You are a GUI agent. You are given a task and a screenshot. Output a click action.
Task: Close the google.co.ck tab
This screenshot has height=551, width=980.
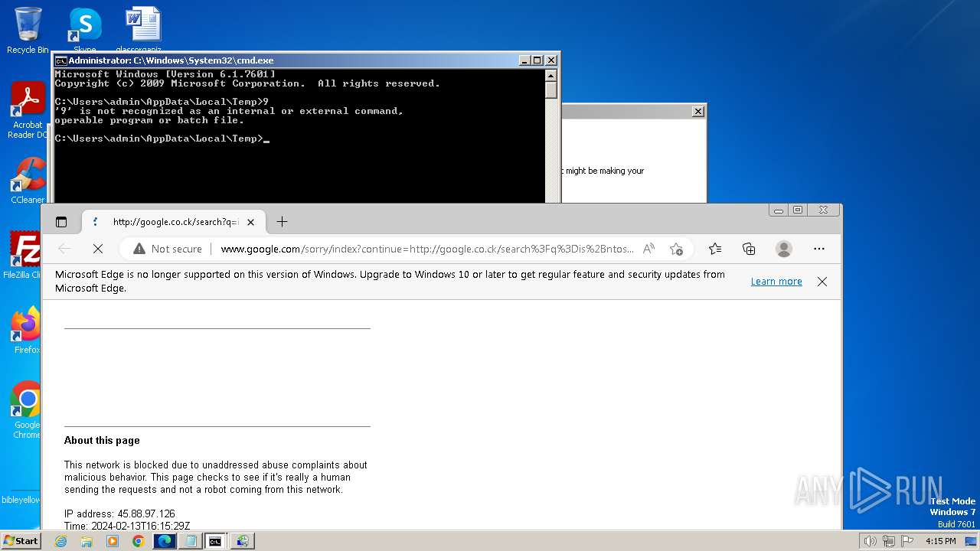pos(250,222)
